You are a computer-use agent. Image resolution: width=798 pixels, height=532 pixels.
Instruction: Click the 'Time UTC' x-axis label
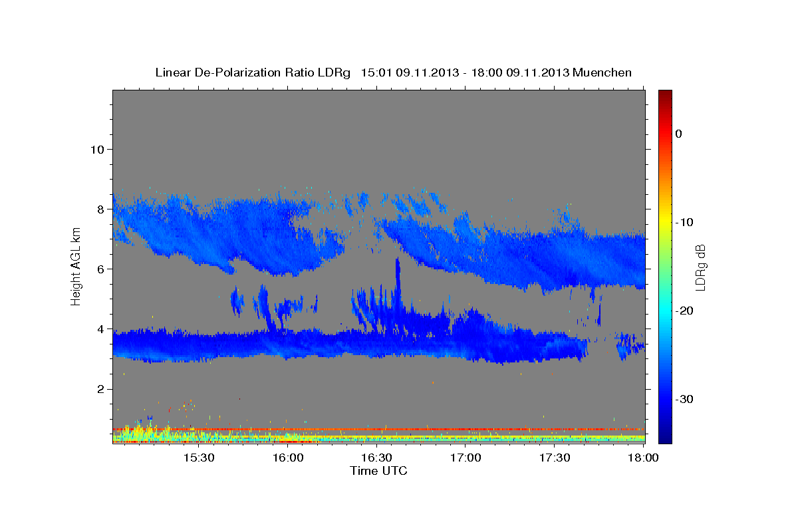tap(378, 471)
